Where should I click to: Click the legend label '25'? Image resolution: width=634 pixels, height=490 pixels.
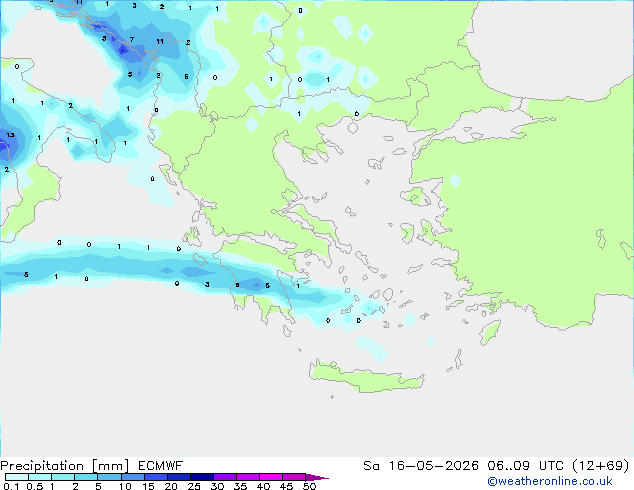click(194, 486)
